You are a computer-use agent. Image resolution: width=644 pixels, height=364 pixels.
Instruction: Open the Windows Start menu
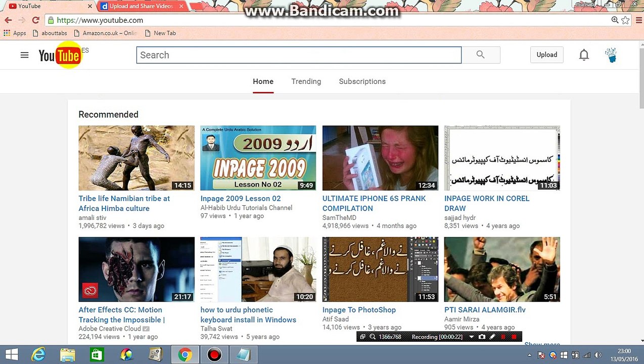pos(11,354)
